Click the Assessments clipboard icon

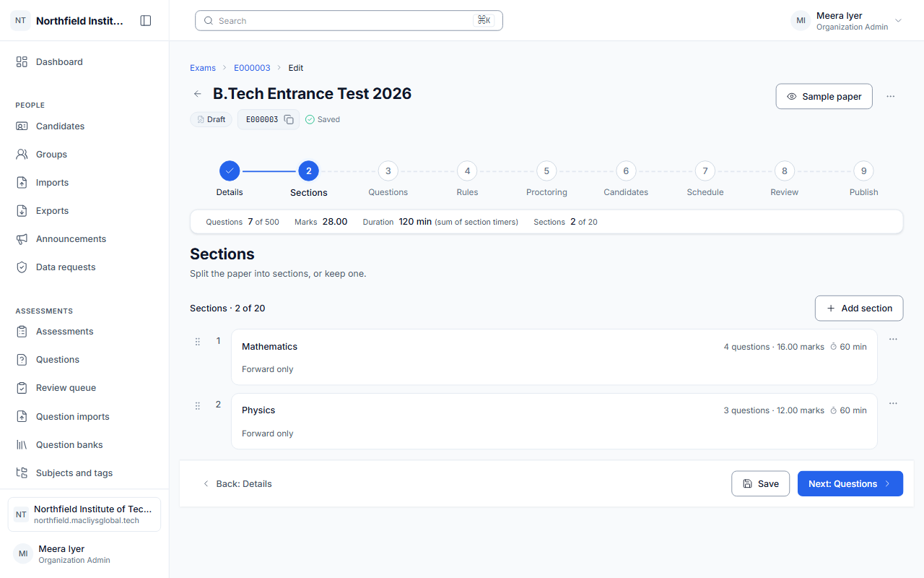coord(22,332)
